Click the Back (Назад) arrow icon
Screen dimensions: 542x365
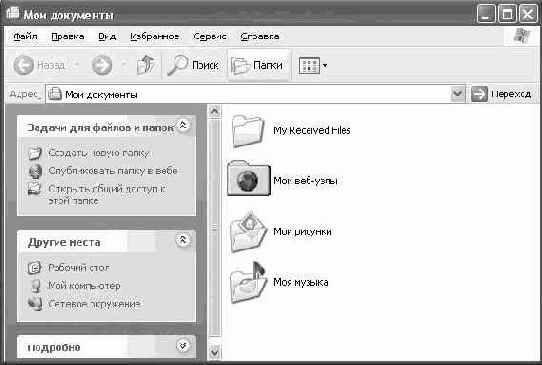tap(23, 65)
